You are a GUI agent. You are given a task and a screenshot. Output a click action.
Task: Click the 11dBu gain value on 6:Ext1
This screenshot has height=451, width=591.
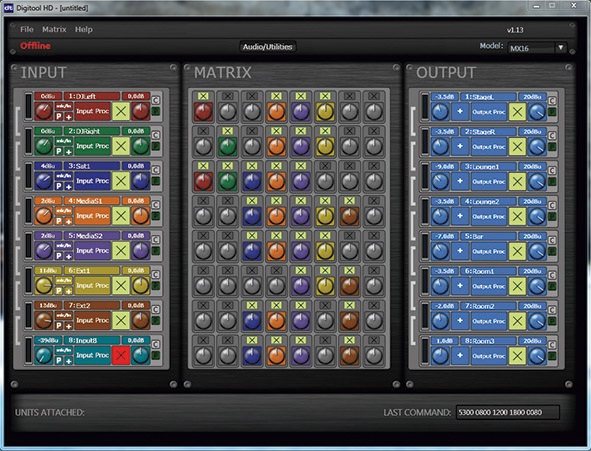click(48, 270)
